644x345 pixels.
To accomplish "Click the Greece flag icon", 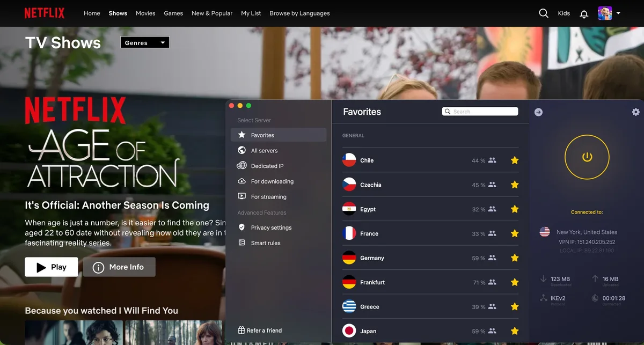I will point(349,306).
